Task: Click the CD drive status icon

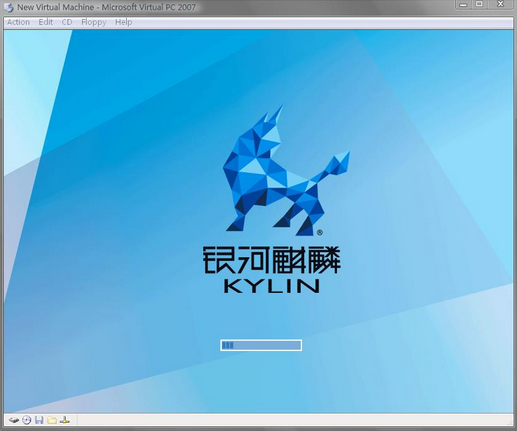Action: coord(27,420)
